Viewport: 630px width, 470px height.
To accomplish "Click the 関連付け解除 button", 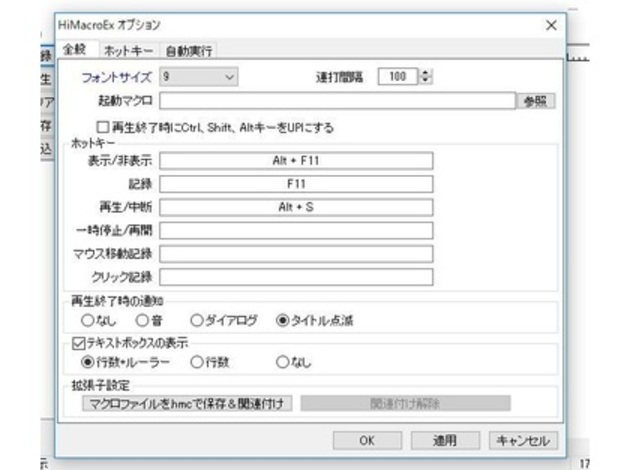I will click(x=405, y=403).
